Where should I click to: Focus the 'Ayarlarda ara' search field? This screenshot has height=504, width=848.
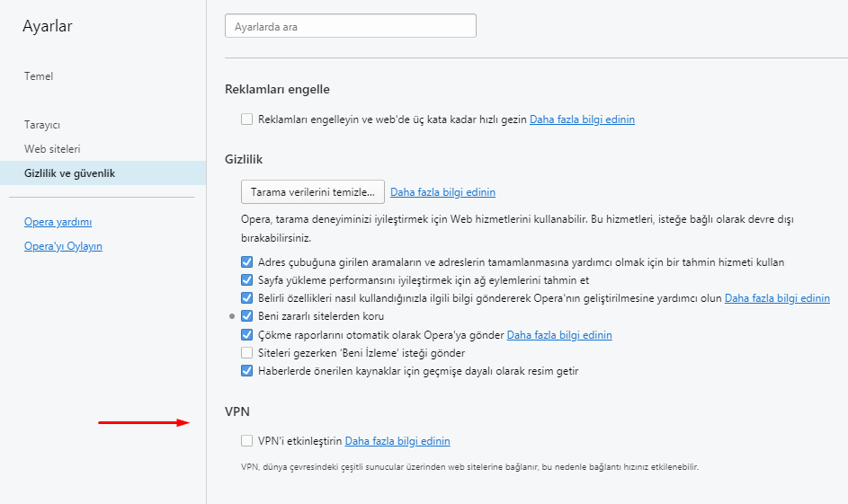[351, 26]
